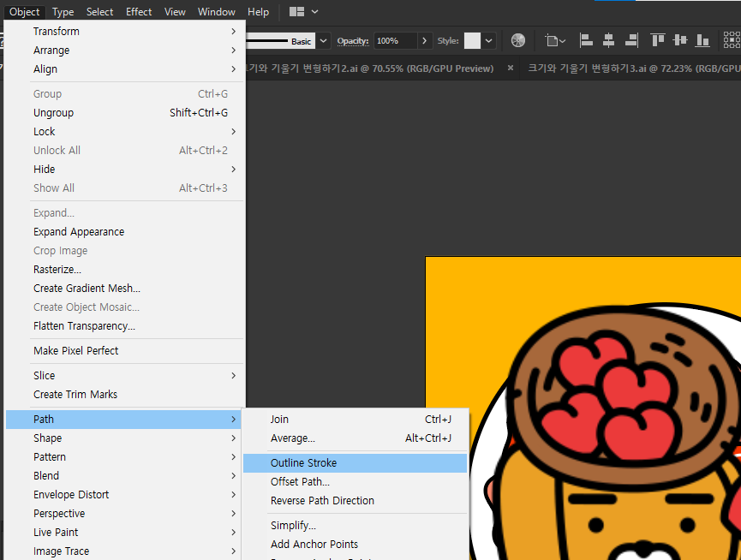Click the Align To selection icon
This screenshot has height=560, width=741.
pyautogui.click(x=555, y=40)
